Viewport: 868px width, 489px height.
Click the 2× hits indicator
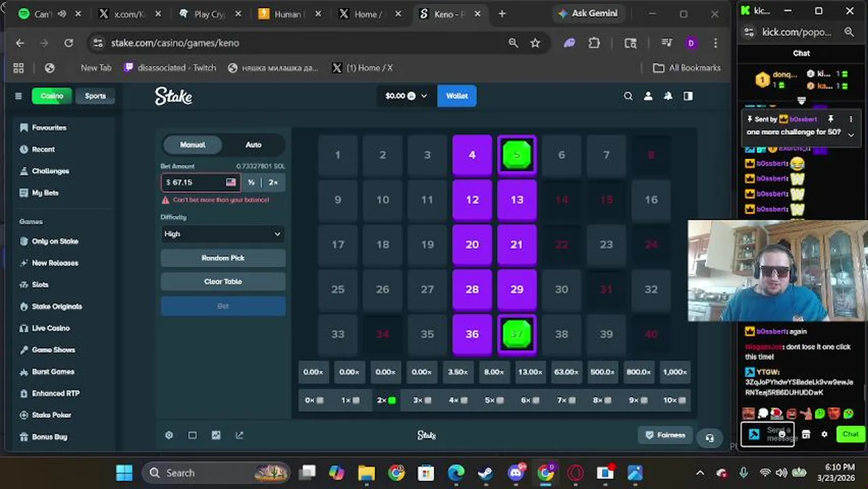click(386, 400)
